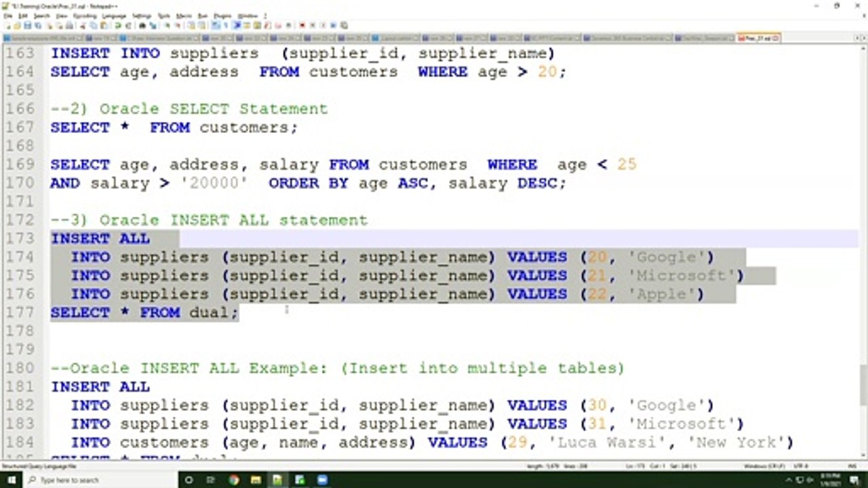Close the Prac_01.sql tab with its X
The height and width of the screenshot is (488, 868).
point(776,38)
